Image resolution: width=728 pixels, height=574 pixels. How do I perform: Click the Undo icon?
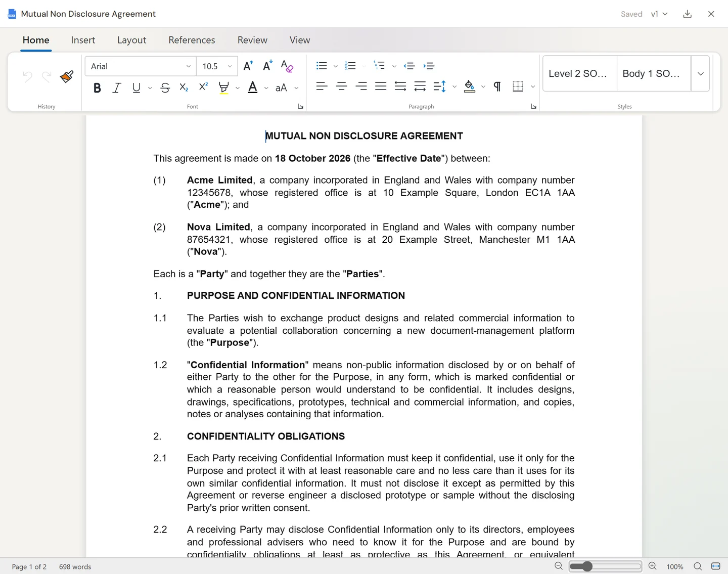coord(27,76)
